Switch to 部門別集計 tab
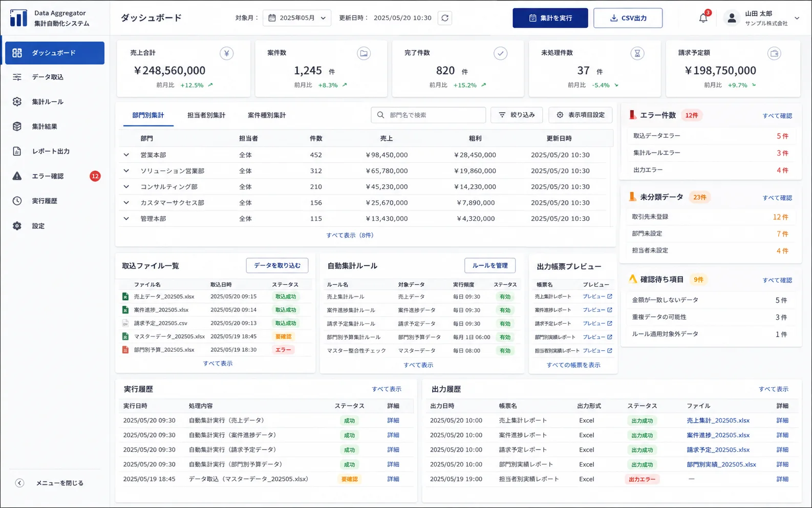Viewport: 812px width, 508px height. [x=148, y=115]
